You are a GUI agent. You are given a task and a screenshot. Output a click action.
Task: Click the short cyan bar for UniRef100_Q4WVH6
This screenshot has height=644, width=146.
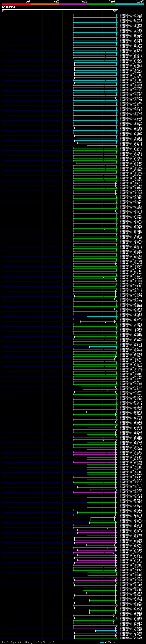(106, 631)
